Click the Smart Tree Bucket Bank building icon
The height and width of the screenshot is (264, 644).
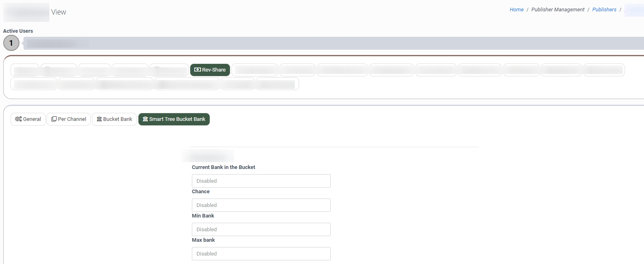click(x=145, y=119)
